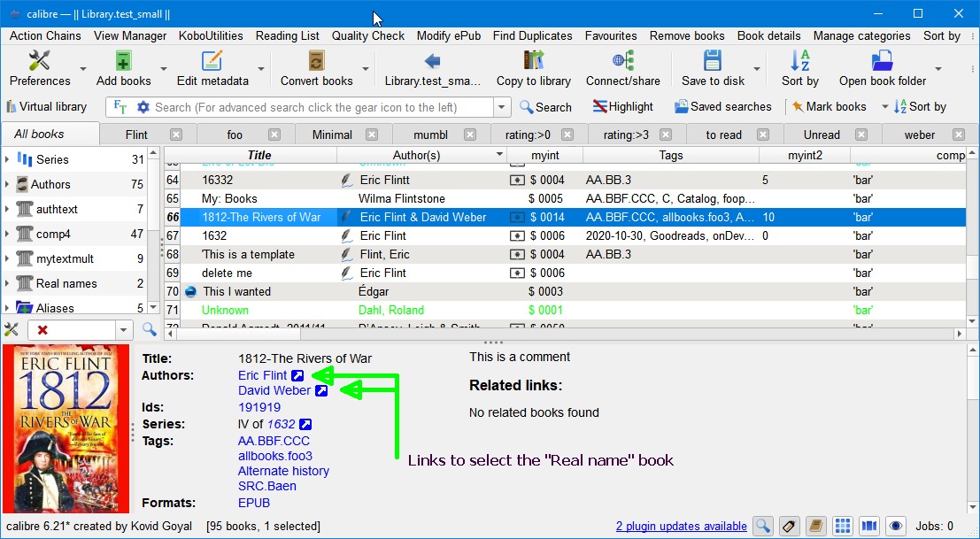Image resolution: width=980 pixels, height=539 pixels.
Task: Click 2 plugin updates available link
Action: pos(682,526)
